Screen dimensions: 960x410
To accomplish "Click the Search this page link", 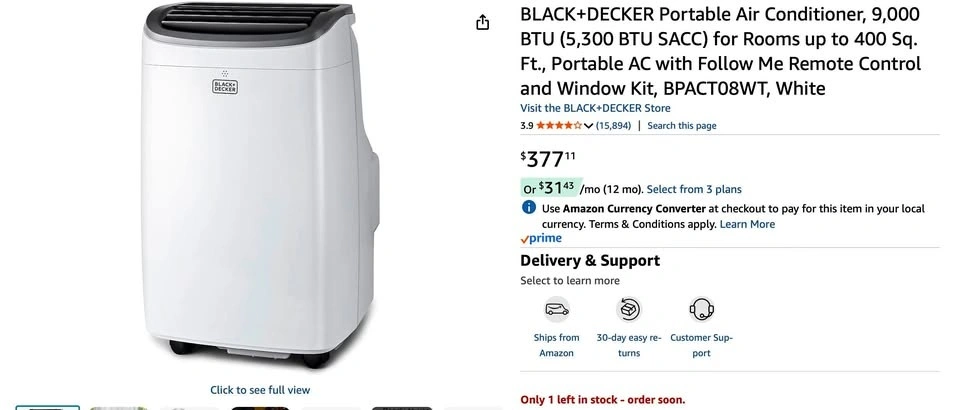I will tap(681, 125).
